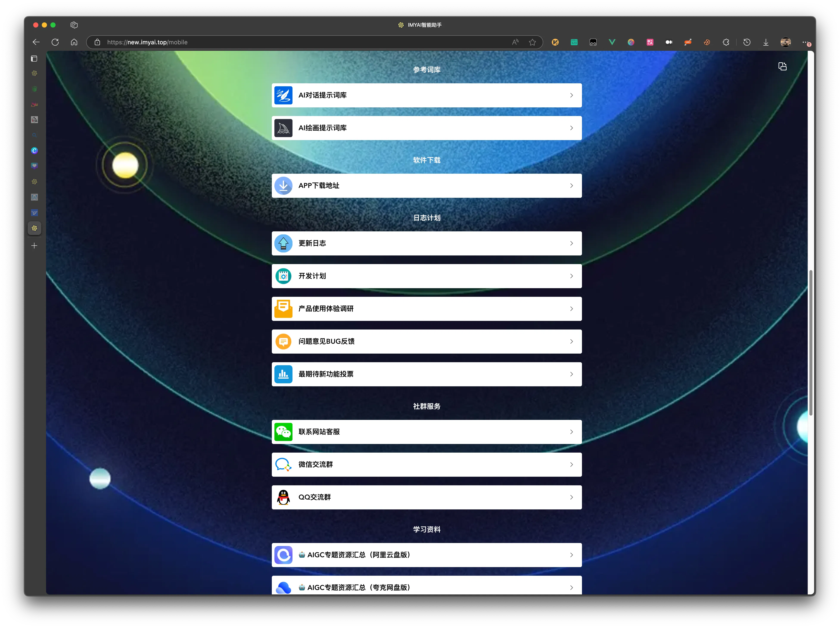840x628 pixels.
Task: Click the WeChat icon for 联系网站客服
Action: pos(283,432)
